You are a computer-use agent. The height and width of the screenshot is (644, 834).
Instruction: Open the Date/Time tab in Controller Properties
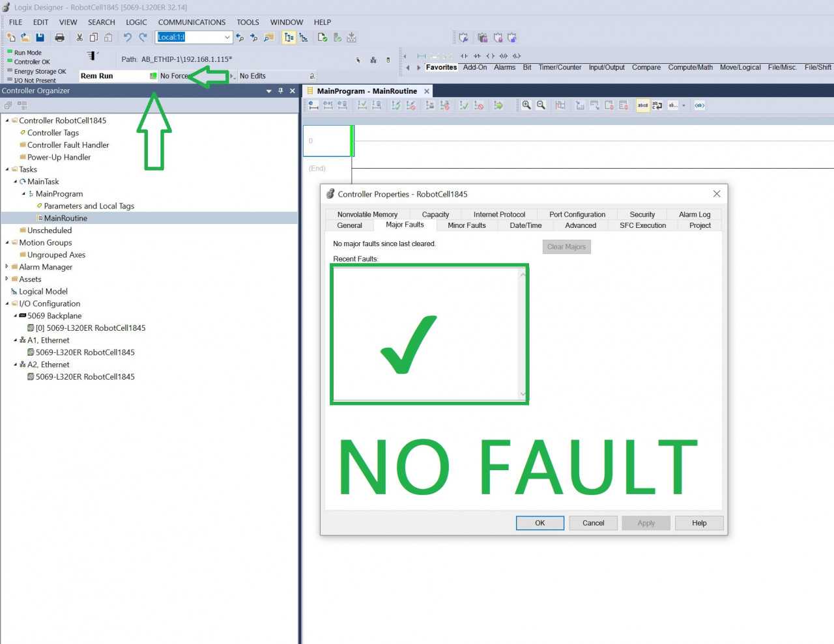526,225
